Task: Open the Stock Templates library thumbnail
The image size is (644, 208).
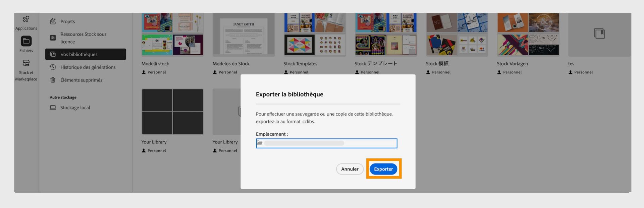Action: [x=315, y=34]
